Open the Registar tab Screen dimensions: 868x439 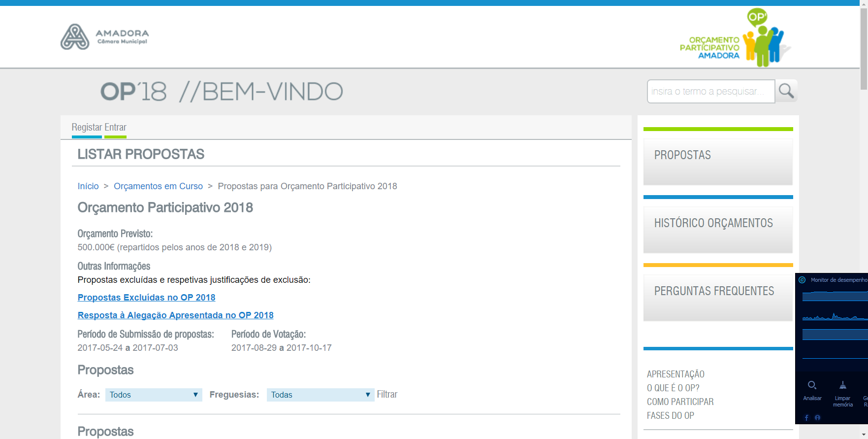click(x=87, y=127)
